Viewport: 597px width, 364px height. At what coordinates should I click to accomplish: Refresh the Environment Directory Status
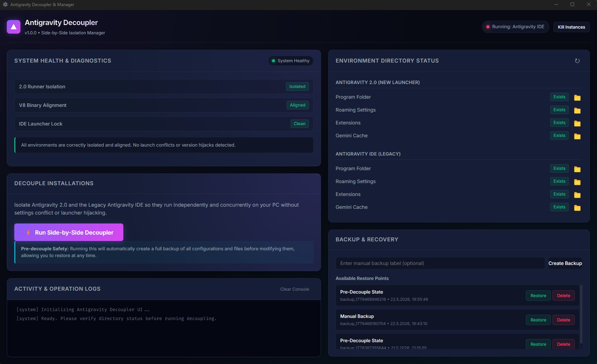coord(577,61)
